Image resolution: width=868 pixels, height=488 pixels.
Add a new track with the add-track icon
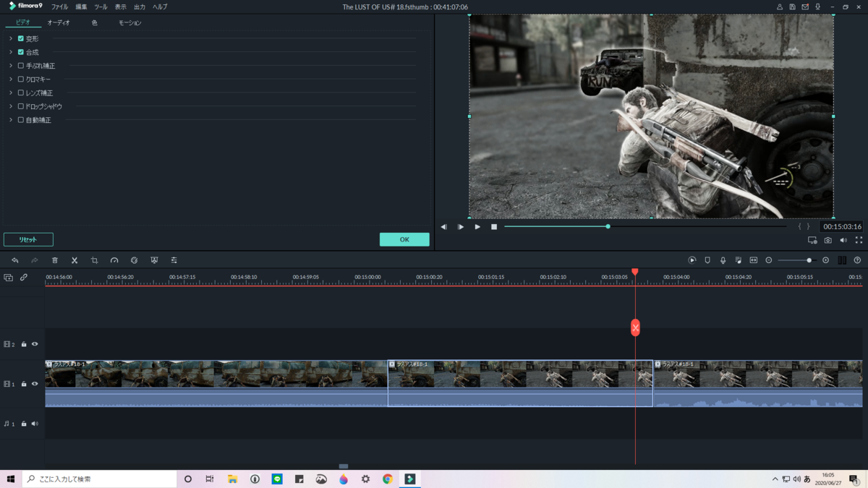click(8, 278)
